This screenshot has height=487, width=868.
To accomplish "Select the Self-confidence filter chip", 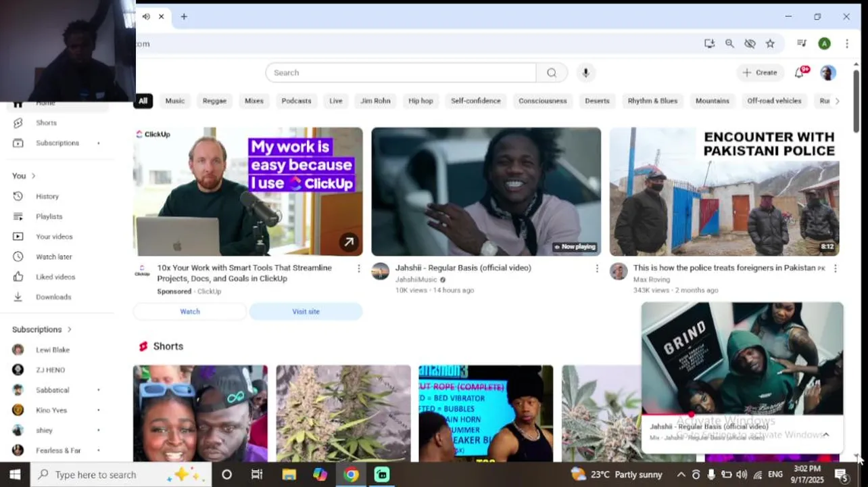I will 476,101.
